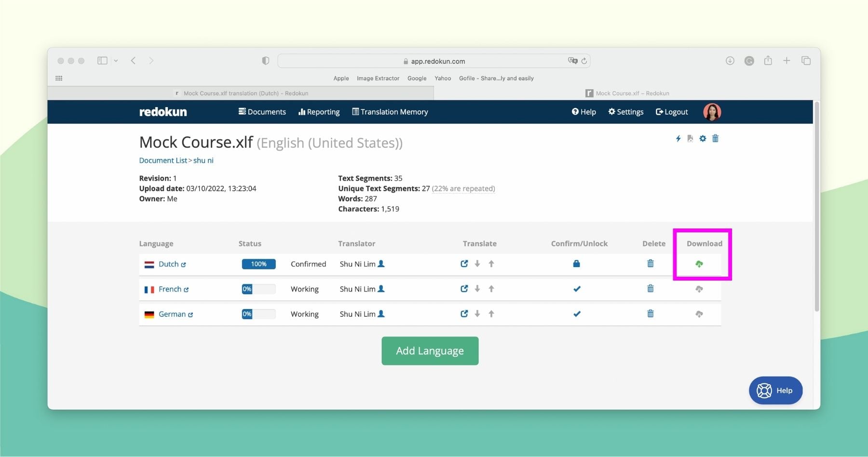868x457 pixels.
Task: Upload German translation via the up arrow icon
Action: [491, 314]
